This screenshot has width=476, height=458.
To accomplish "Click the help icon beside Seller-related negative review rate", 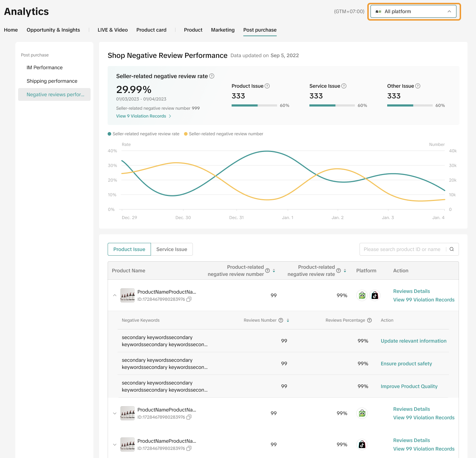I will (212, 76).
